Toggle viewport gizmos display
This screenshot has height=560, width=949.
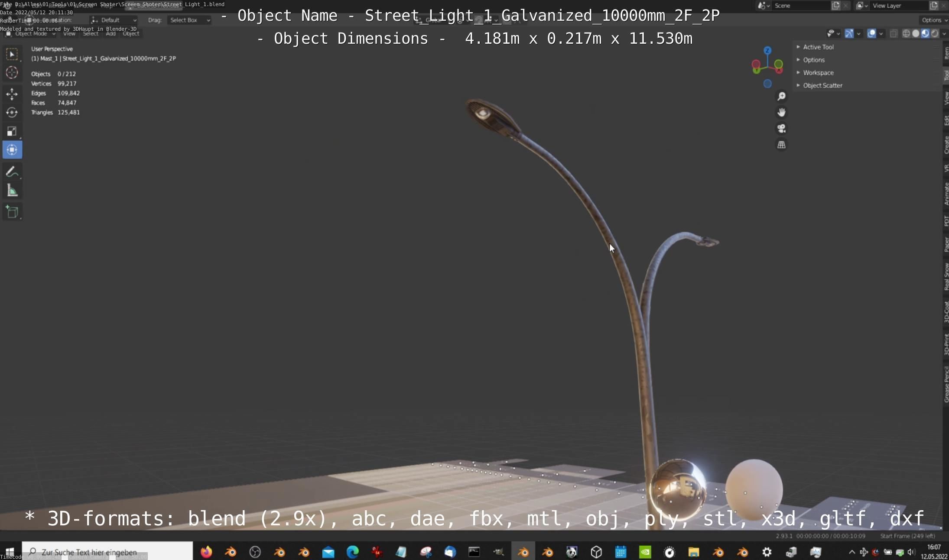pyautogui.click(x=849, y=33)
